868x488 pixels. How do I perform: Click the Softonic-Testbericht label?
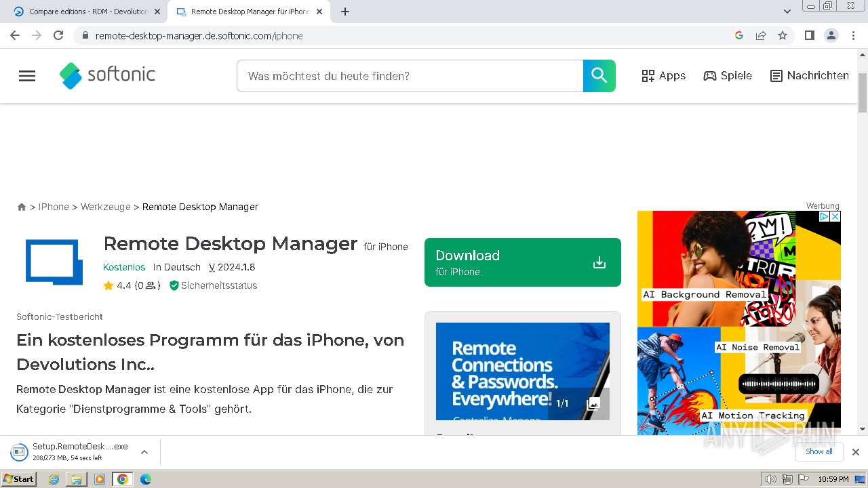coord(60,317)
